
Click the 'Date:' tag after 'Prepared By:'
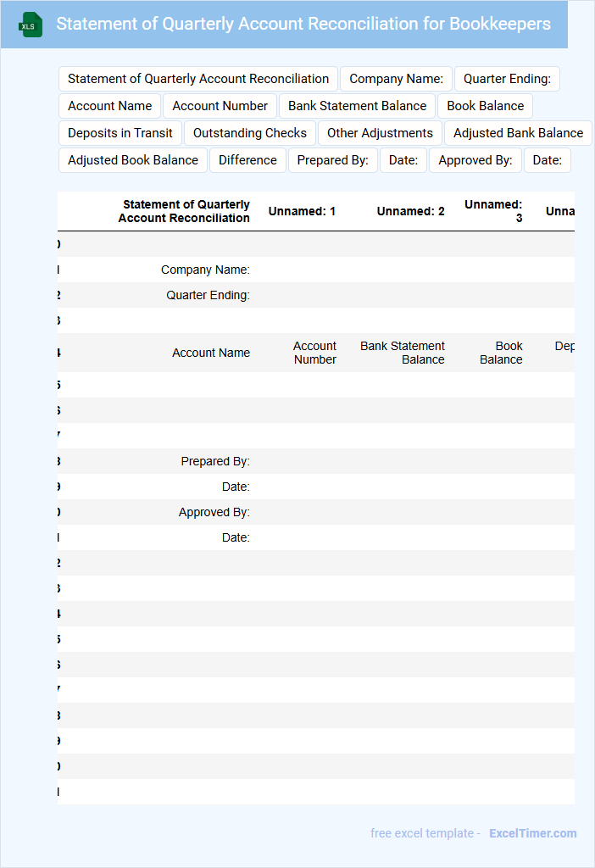pyautogui.click(x=403, y=160)
